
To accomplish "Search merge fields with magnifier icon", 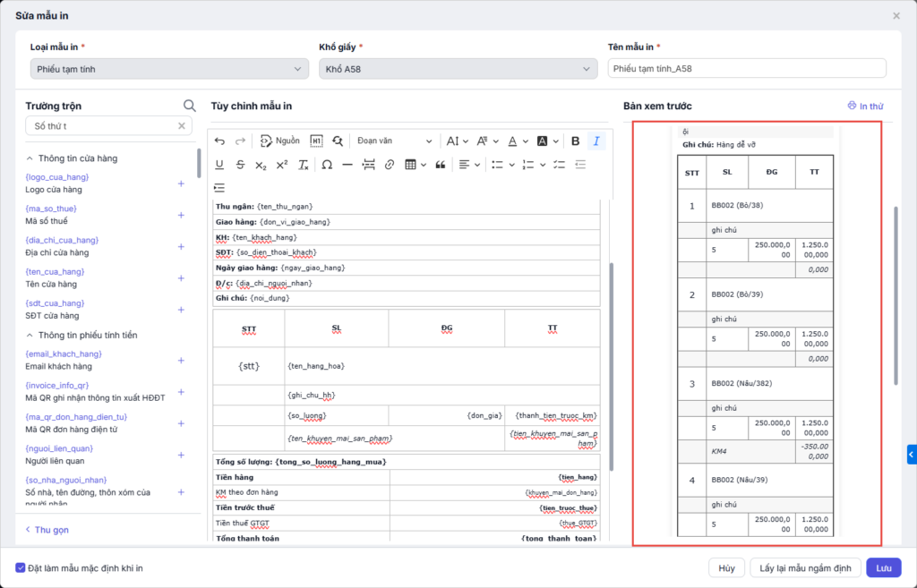I will [x=189, y=106].
